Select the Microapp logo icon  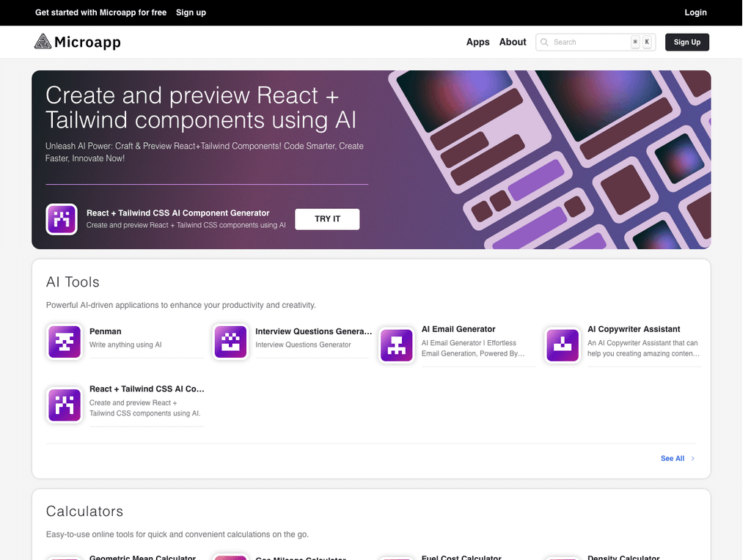click(x=42, y=42)
